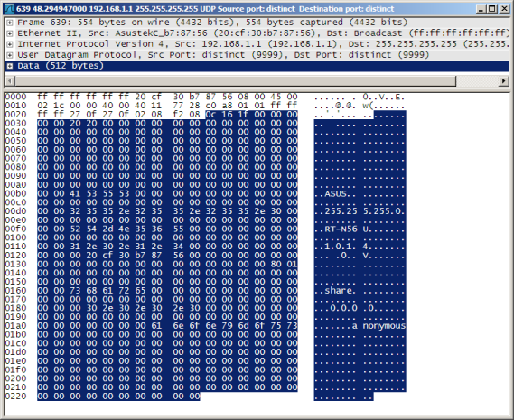This screenshot has height=420, width=514.
Task: Click ASCII text 'RT-N56' in the dump
Action: point(341,229)
